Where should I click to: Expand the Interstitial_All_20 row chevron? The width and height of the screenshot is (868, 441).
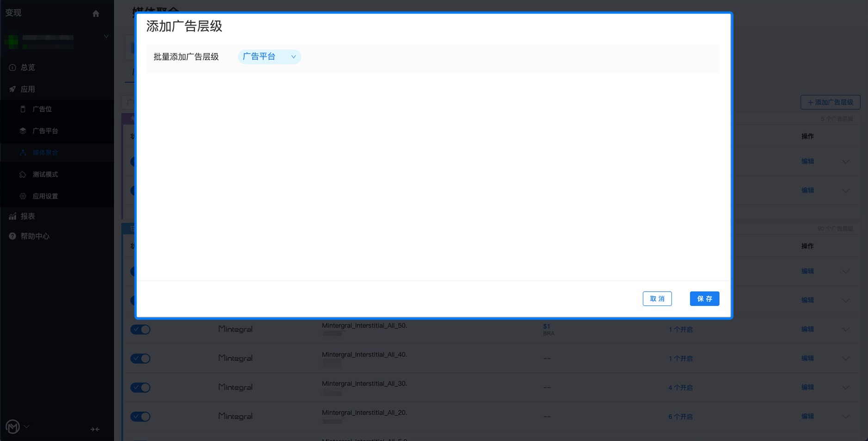pos(845,416)
